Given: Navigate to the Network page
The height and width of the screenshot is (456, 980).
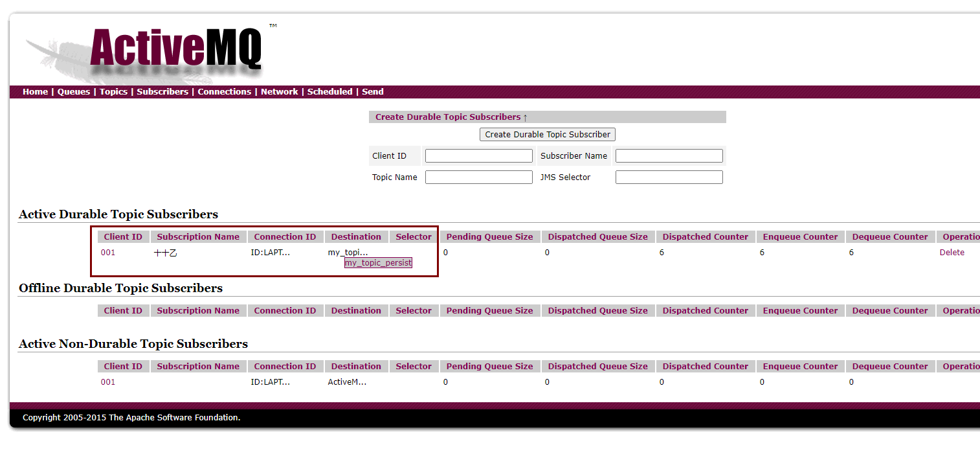Looking at the screenshot, I should point(280,92).
